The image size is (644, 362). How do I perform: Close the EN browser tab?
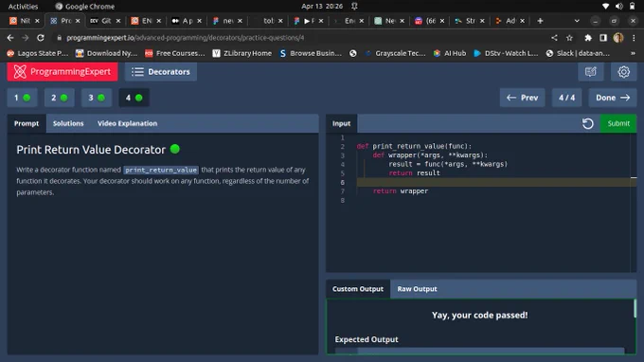coord(158,21)
